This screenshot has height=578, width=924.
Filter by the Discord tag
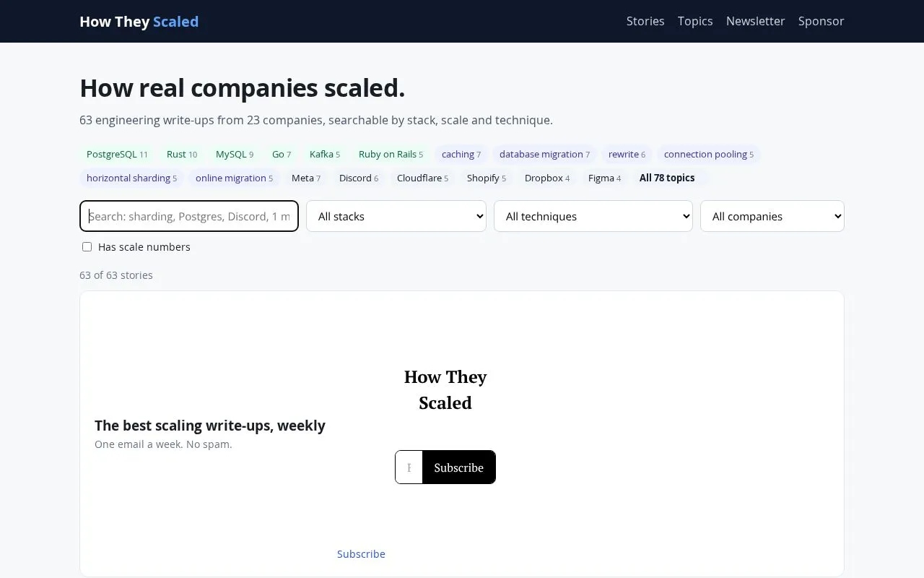click(359, 178)
